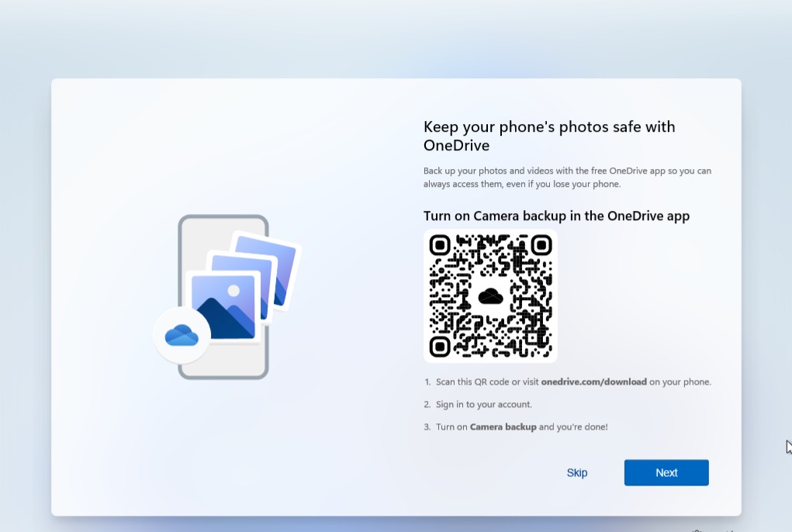Click the bold Camera backup text in step 3

[503, 427]
